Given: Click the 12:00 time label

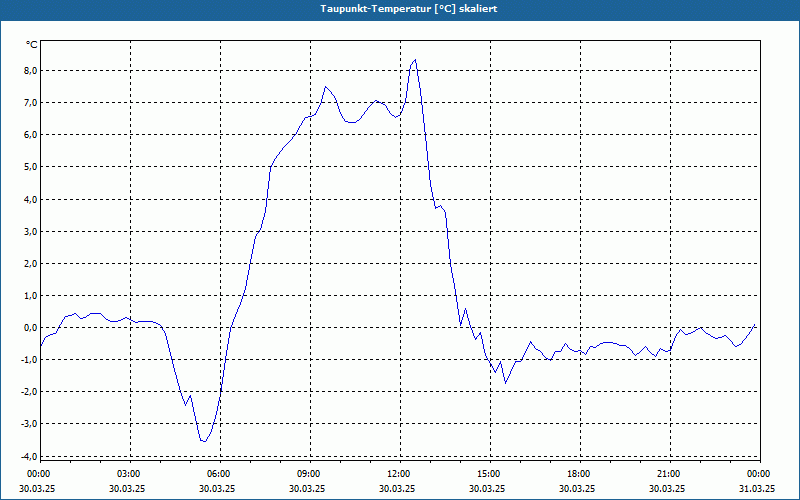Looking at the screenshot, I should click(399, 474).
